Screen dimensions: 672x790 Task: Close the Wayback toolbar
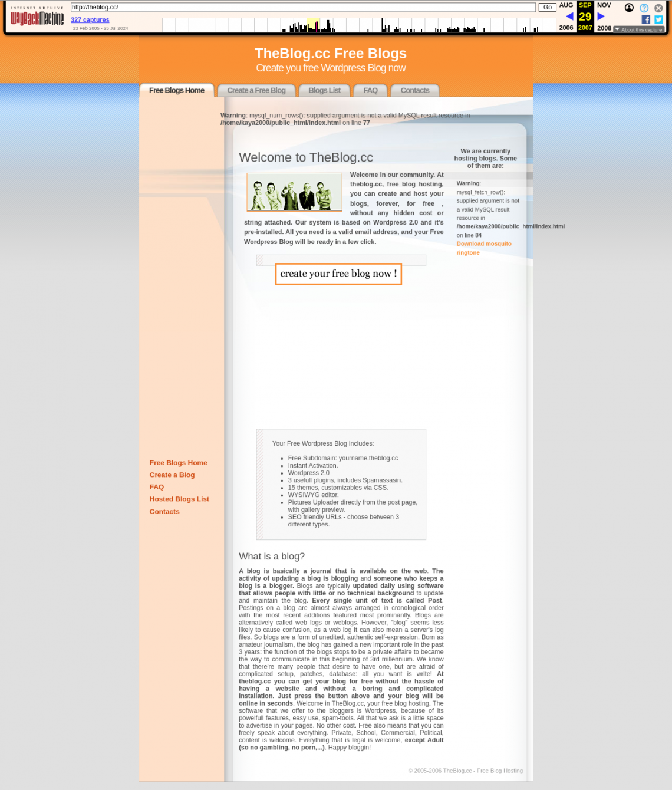(x=658, y=8)
